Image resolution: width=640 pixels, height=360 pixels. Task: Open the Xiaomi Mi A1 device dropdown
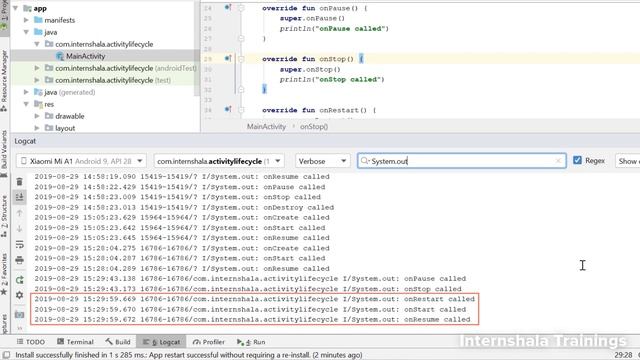pyautogui.click(x=81, y=161)
